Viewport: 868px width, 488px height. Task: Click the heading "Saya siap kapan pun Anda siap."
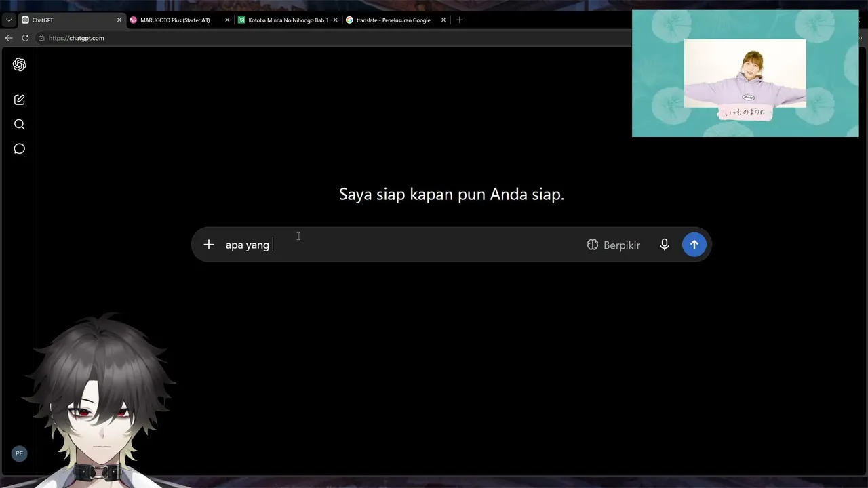click(x=452, y=195)
